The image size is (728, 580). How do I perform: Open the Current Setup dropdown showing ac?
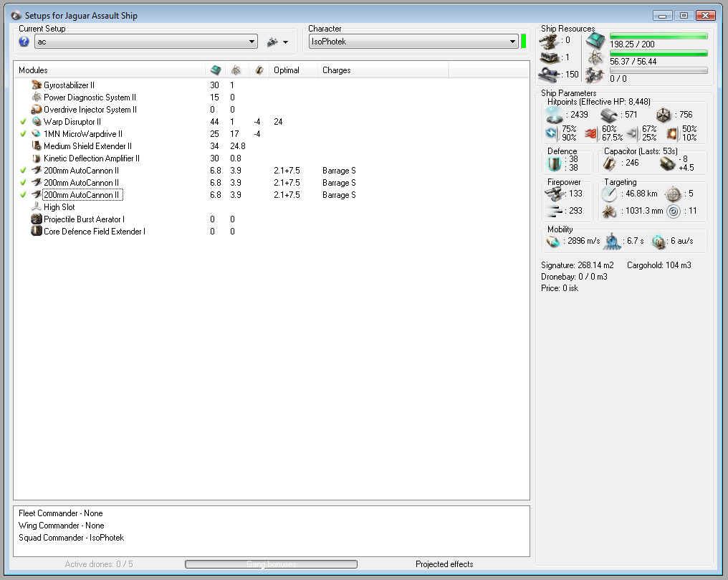[146, 42]
